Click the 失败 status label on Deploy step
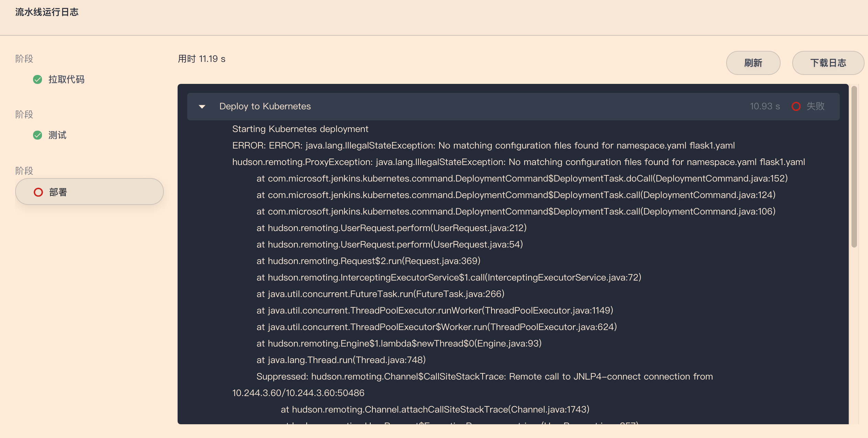This screenshot has width=868, height=438. [x=815, y=106]
